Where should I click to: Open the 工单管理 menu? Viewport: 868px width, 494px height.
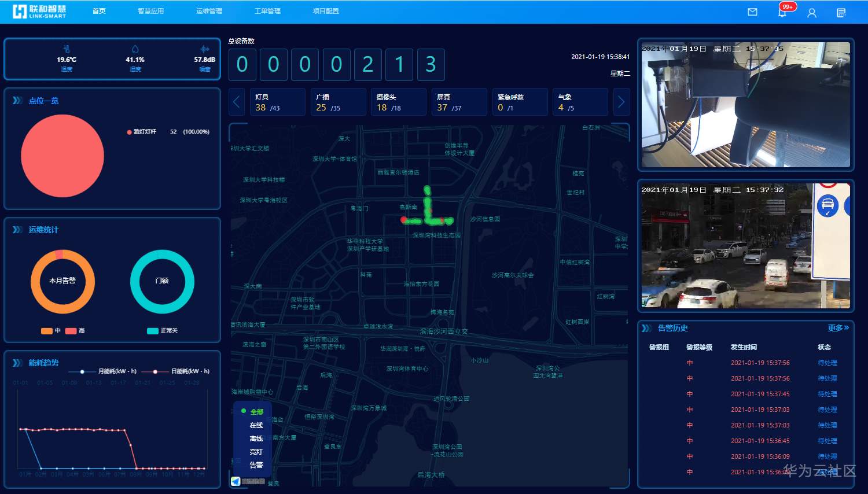tap(267, 11)
